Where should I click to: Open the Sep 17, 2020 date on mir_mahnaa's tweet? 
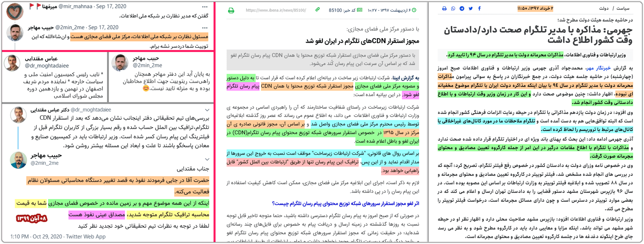coord(111,6)
